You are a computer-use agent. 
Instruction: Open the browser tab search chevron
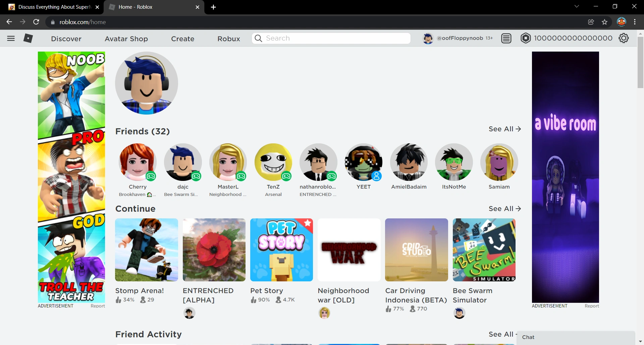[577, 6]
